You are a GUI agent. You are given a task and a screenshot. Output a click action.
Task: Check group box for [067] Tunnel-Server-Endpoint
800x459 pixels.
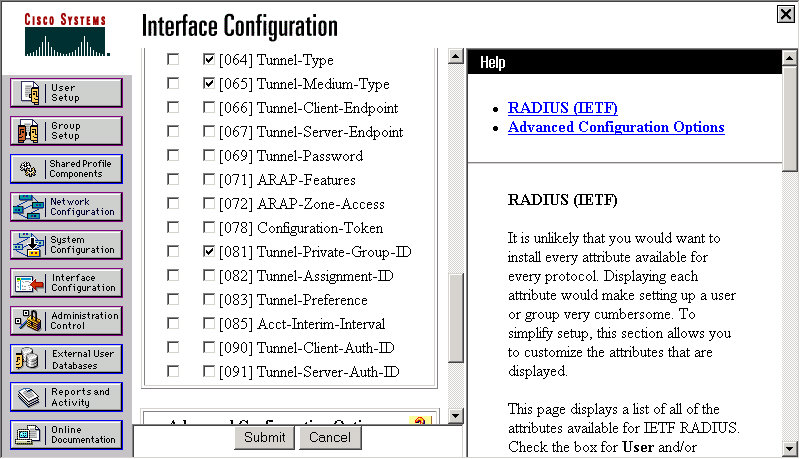pyautogui.click(x=209, y=131)
